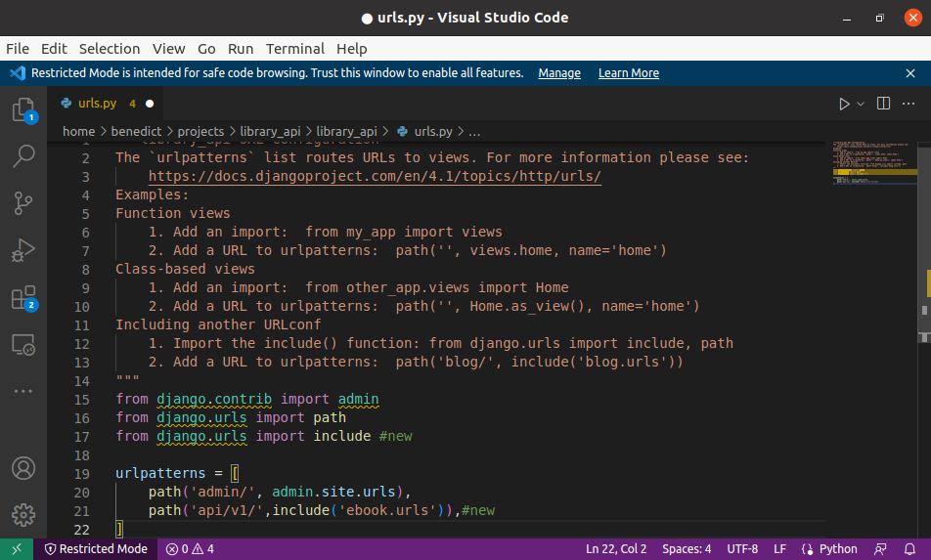Open the Selection menu
The image size is (931, 560).
pos(110,49)
